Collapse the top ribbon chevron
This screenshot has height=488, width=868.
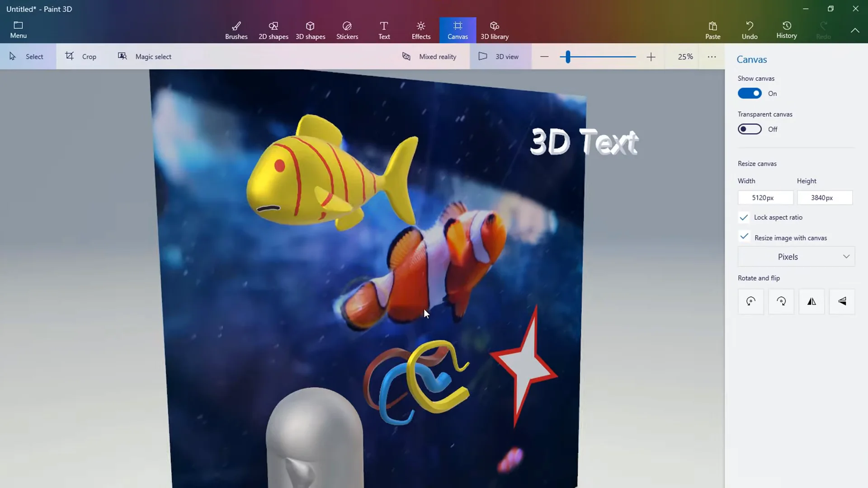(854, 30)
